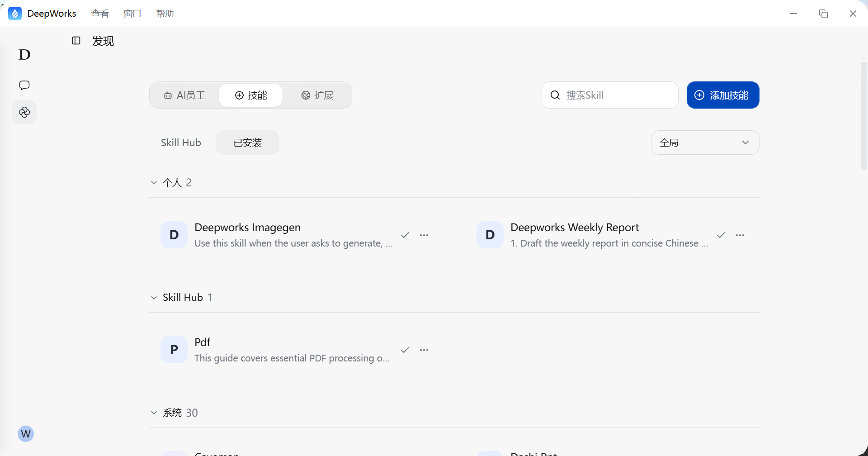Focus the 搜索Skill search field
Screen dimensions: 868x456
tap(610, 95)
